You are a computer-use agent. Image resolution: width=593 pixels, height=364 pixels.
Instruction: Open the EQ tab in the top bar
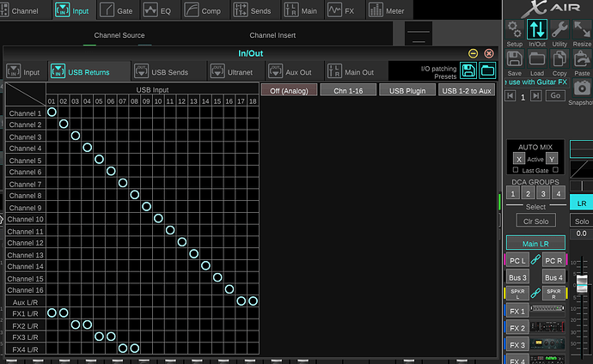pyautogui.click(x=162, y=11)
